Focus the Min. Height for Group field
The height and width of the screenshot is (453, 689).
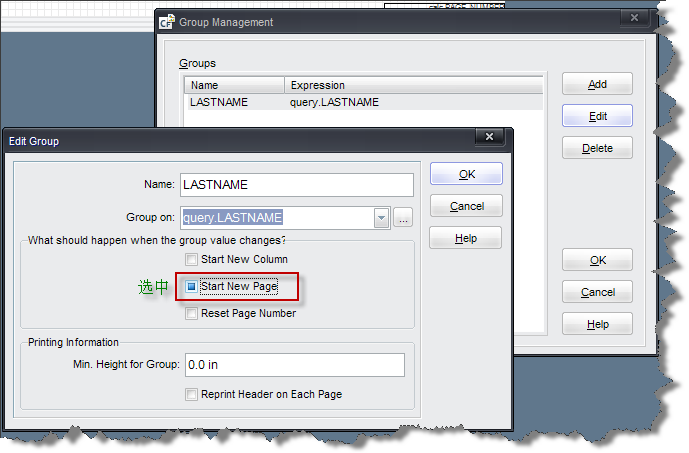click(x=295, y=365)
